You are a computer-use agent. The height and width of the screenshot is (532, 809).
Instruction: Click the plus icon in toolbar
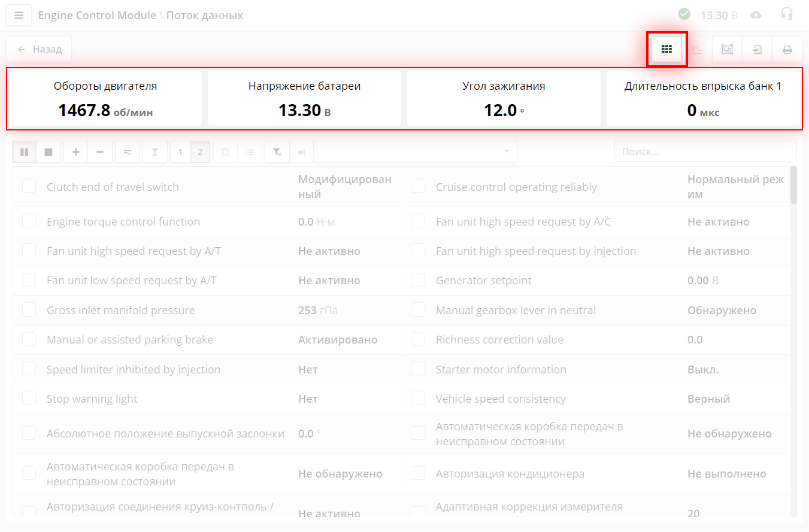point(76,152)
